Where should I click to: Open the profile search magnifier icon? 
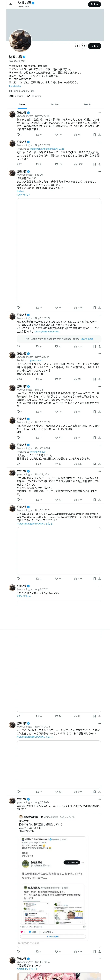[x=83, y=46]
